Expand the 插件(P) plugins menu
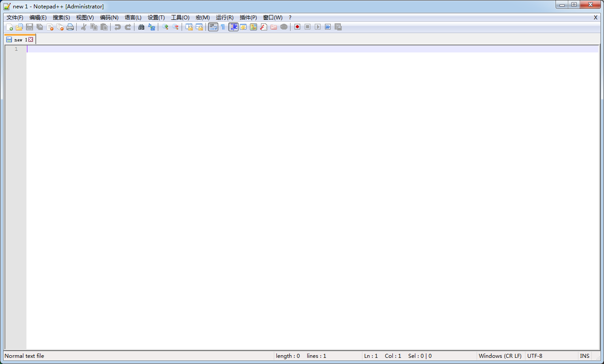Screen dimensions: 604x364 click(x=248, y=18)
